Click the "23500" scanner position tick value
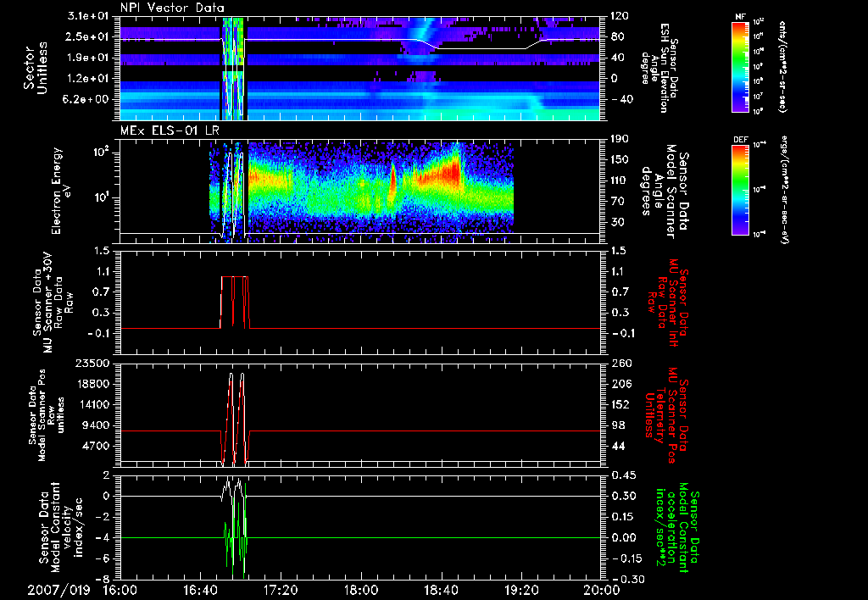 (x=93, y=363)
